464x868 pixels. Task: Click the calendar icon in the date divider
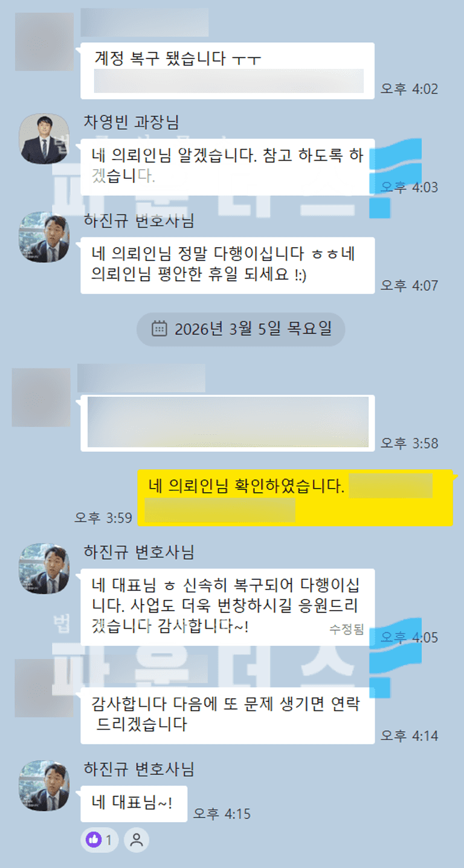point(159,329)
